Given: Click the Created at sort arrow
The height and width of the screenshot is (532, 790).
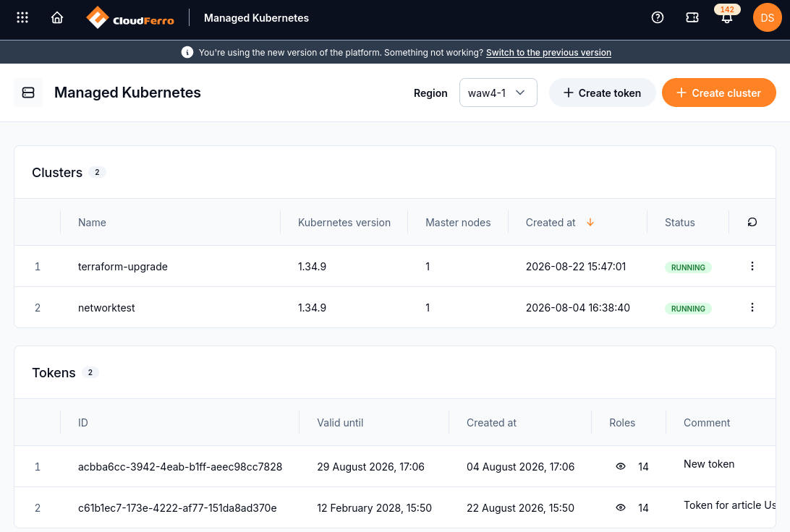Looking at the screenshot, I should (590, 223).
